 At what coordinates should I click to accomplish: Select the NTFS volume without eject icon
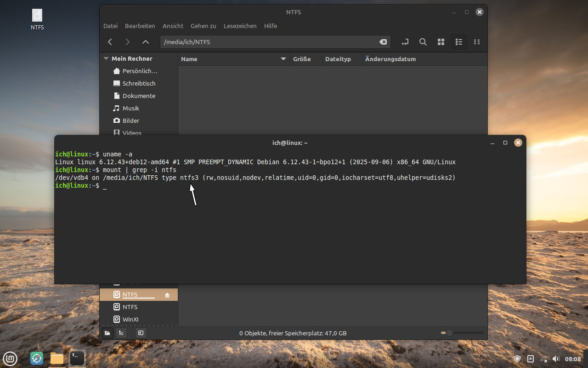(139, 307)
